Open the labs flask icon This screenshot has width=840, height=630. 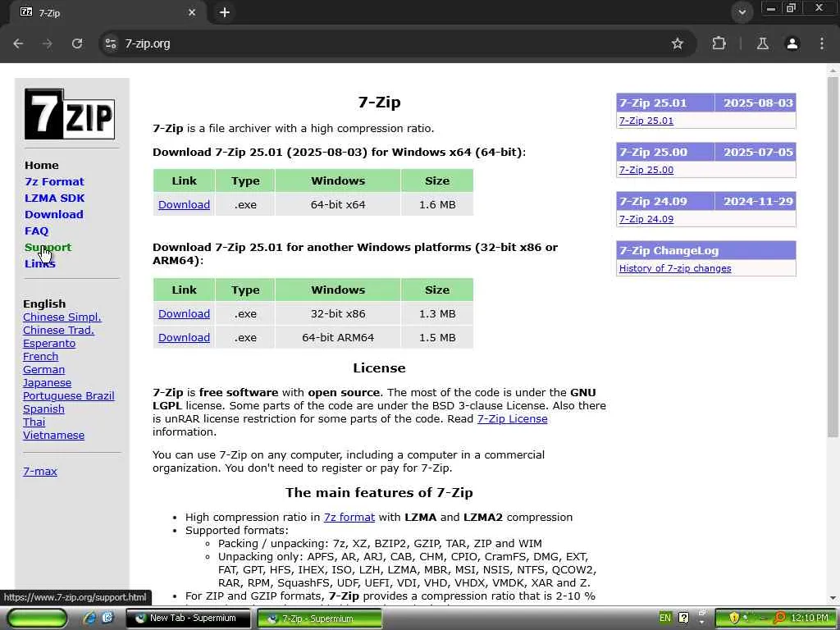[x=762, y=43]
